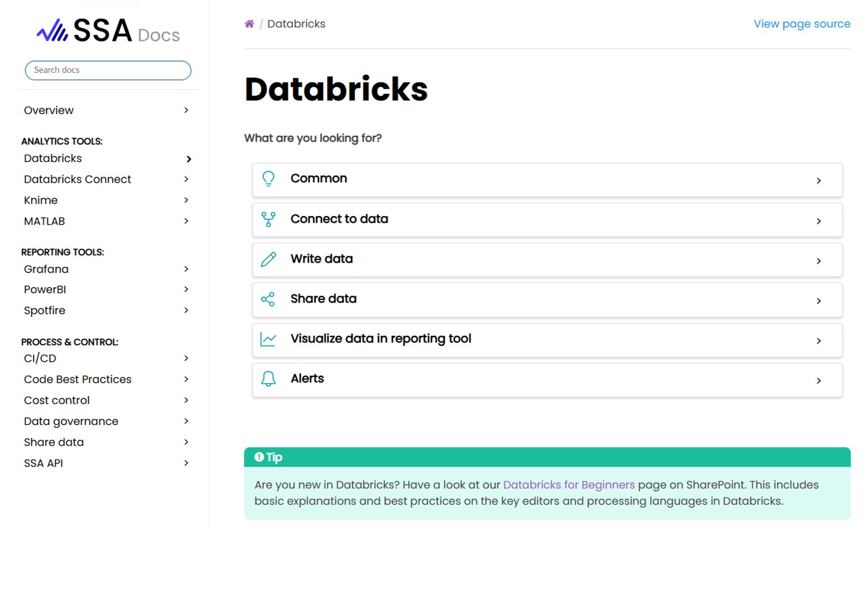Expand Cost control sidebar arrow
The image size is (868, 601).
(x=186, y=400)
